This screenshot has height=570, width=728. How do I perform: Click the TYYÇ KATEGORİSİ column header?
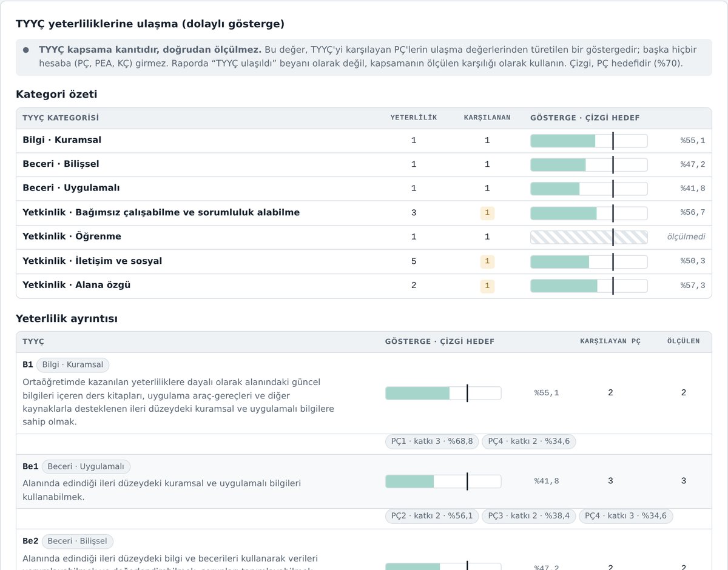(61, 118)
